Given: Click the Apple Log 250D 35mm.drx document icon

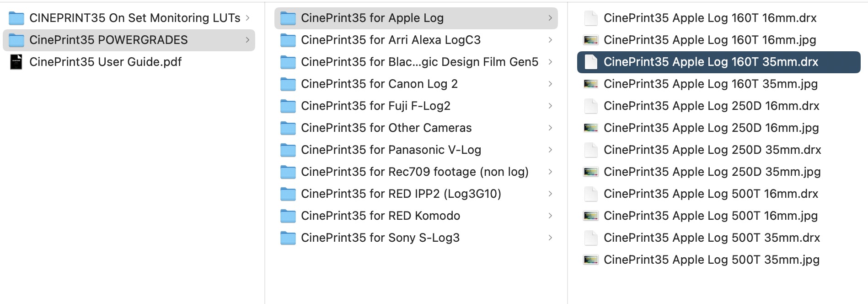Looking at the screenshot, I should click(591, 150).
